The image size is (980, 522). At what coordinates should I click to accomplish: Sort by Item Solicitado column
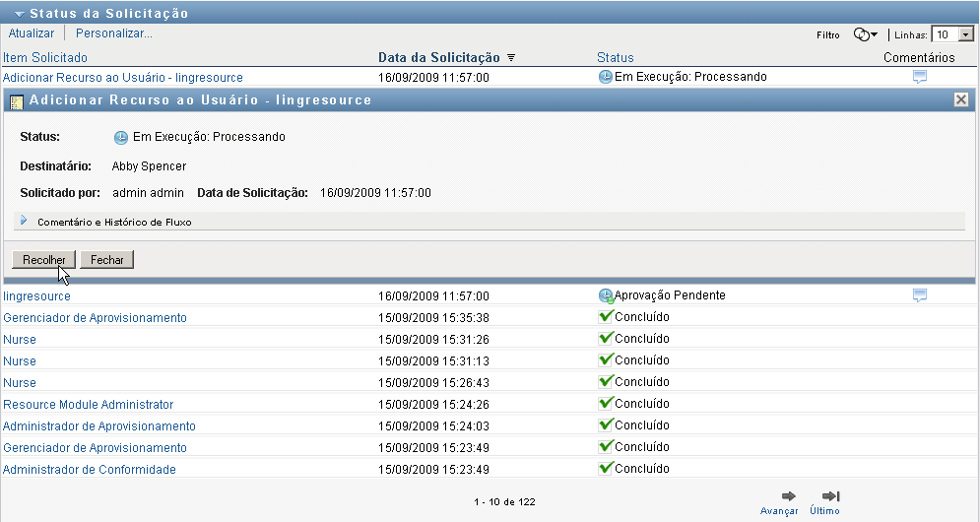pyautogui.click(x=45, y=57)
